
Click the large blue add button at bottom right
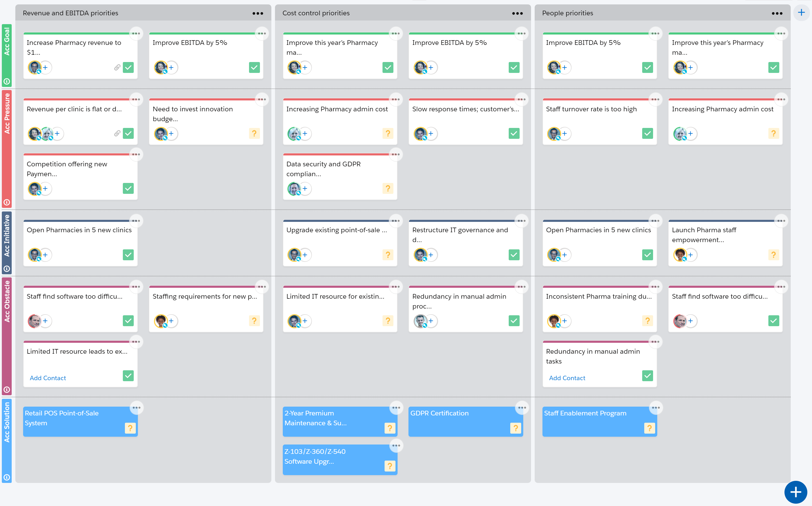795,492
